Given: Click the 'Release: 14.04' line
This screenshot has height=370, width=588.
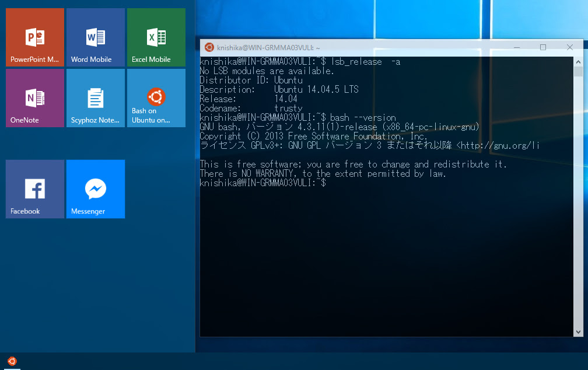Looking at the screenshot, I should point(249,99).
